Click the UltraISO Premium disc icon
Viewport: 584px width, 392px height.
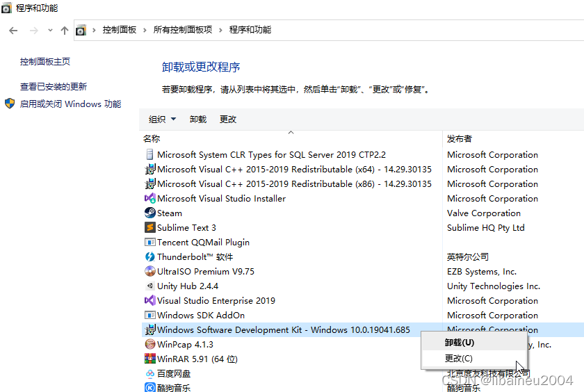pos(149,271)
